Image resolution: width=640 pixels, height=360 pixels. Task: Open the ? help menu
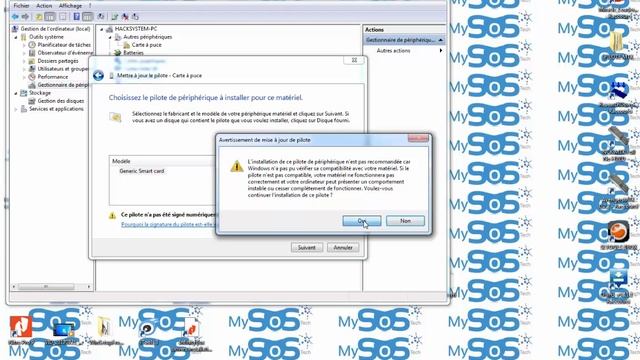click(x=90, y=6)
